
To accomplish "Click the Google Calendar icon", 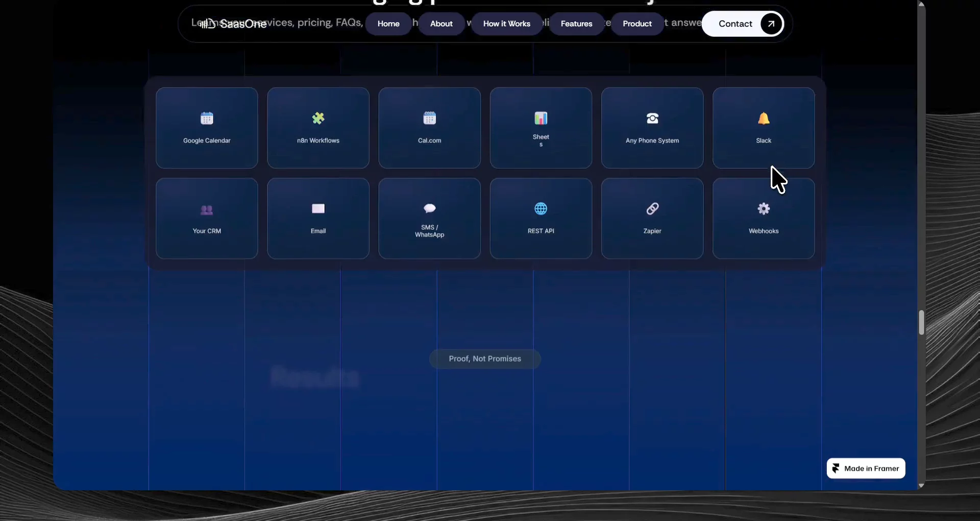I will pos(207,119).
